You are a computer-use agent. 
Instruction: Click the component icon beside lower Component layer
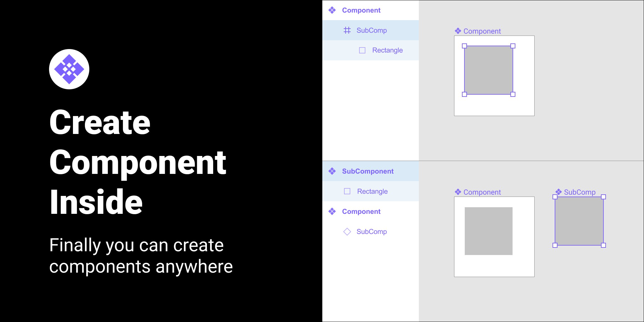[332, 211]
